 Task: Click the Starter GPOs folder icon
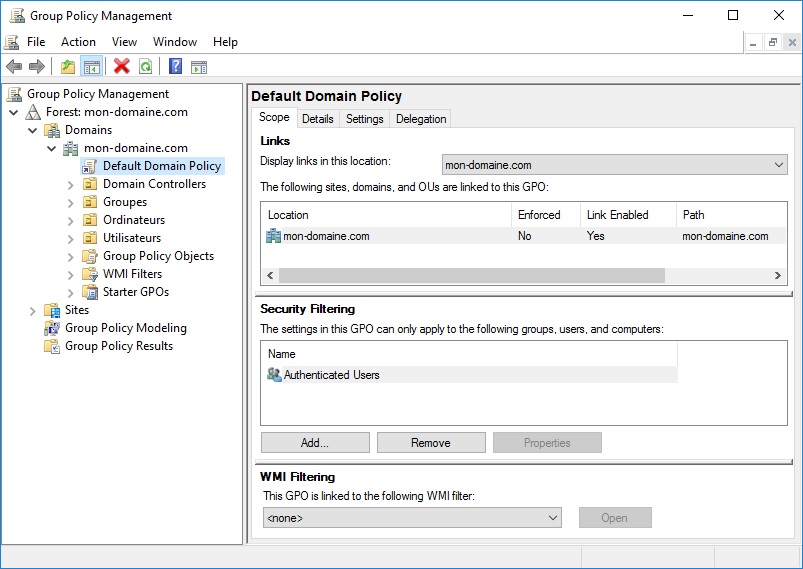90,292
